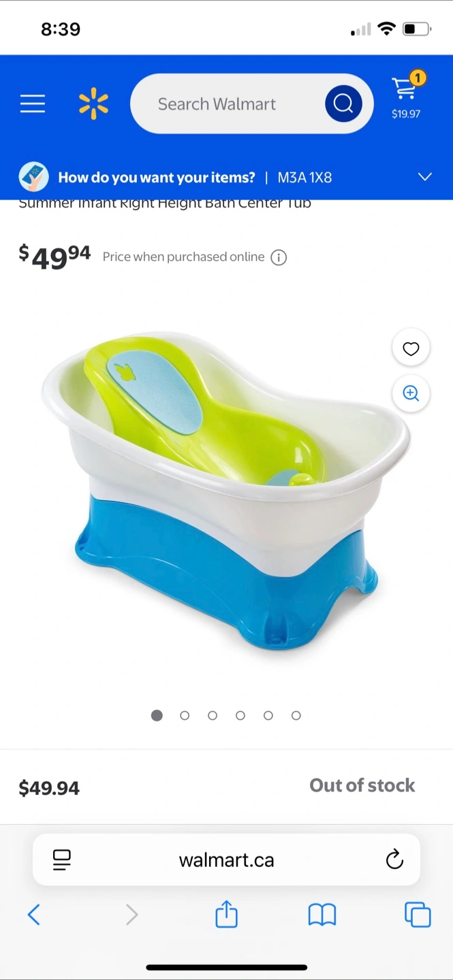Select the last image carousel dot
The image size is (453, 980).
pos(296,715)
